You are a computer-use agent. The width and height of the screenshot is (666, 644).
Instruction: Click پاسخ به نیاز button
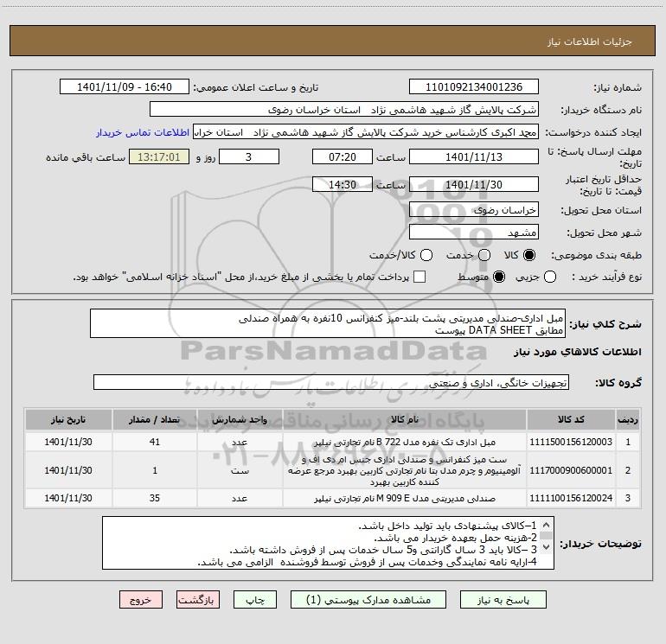(503, 600)
